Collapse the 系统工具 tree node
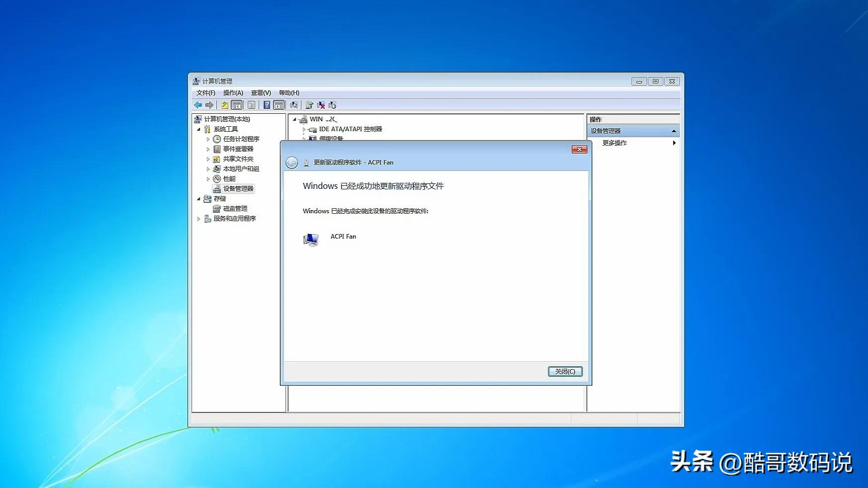This screenshot has height=488, width=868. 199,129
